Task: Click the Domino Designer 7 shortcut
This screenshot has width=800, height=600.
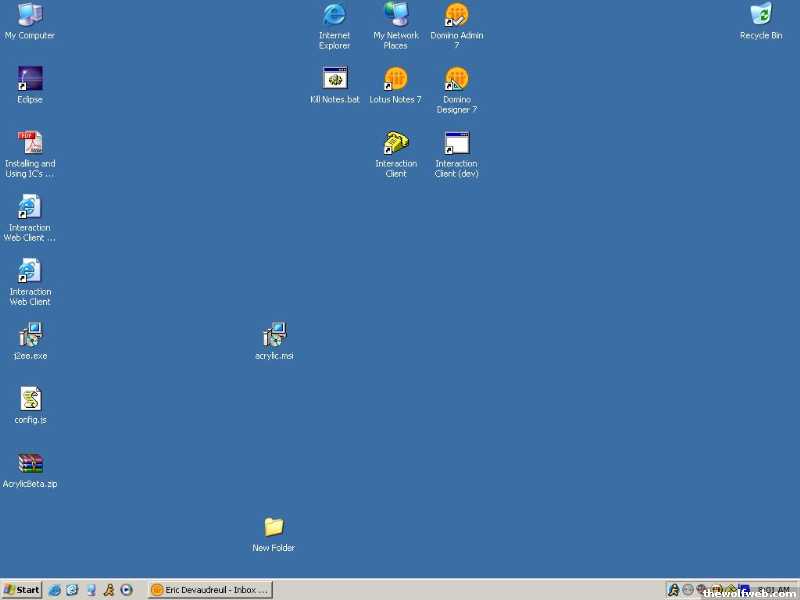Action: [457, 79]
